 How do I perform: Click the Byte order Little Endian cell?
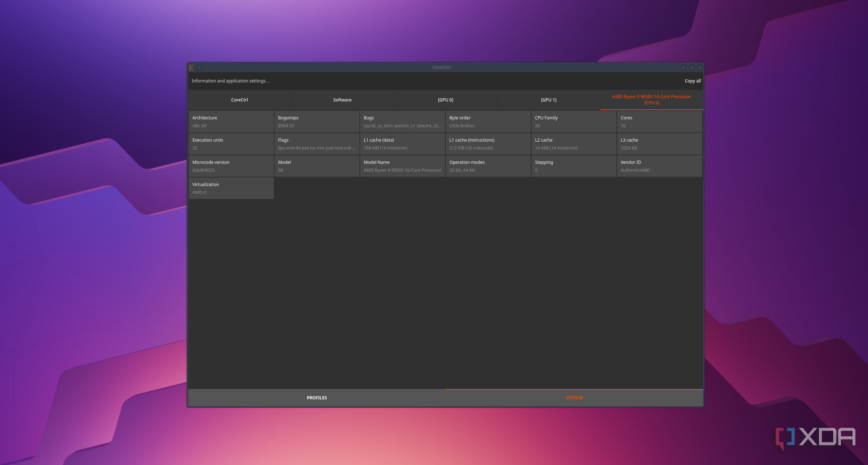tap(488, 122)
